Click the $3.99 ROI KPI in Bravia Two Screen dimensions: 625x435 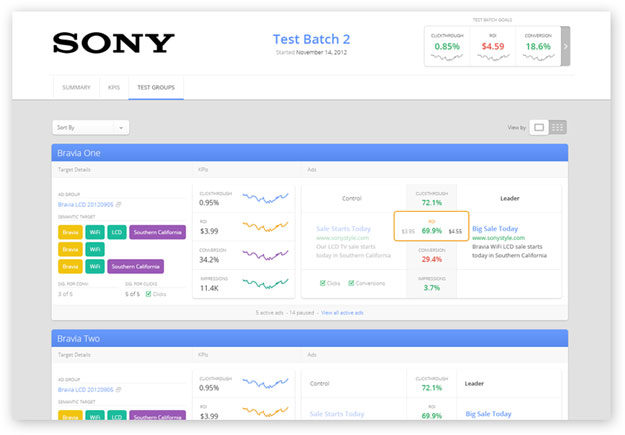[209, 416]
